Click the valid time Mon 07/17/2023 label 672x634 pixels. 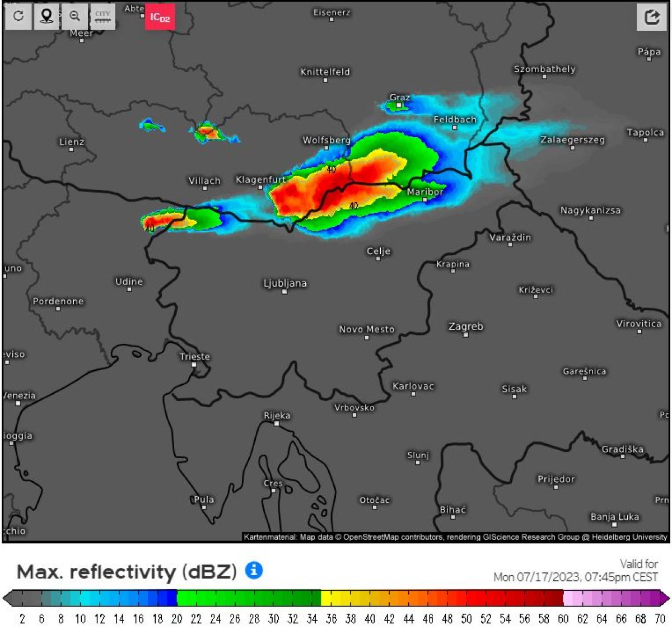576,577
